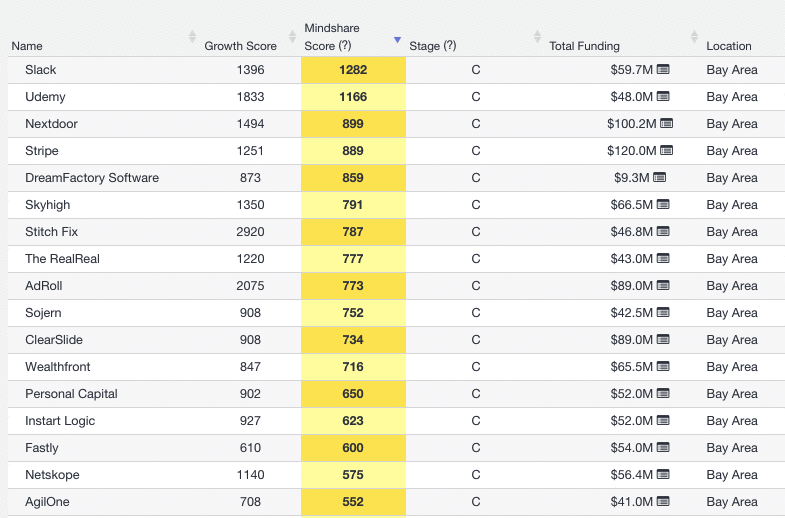This screenshot has width=785, height=518.
Task: Open the Fastly company link
Action: click(x=42, y=448)
